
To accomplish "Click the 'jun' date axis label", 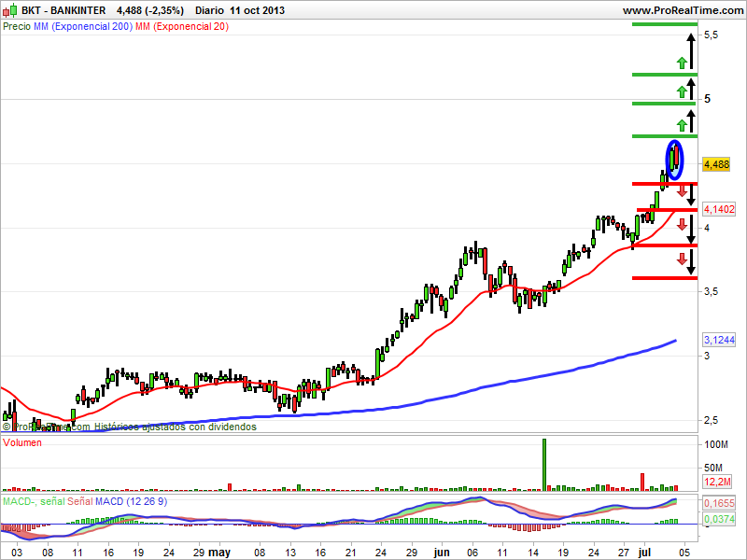I will [442, 553].
